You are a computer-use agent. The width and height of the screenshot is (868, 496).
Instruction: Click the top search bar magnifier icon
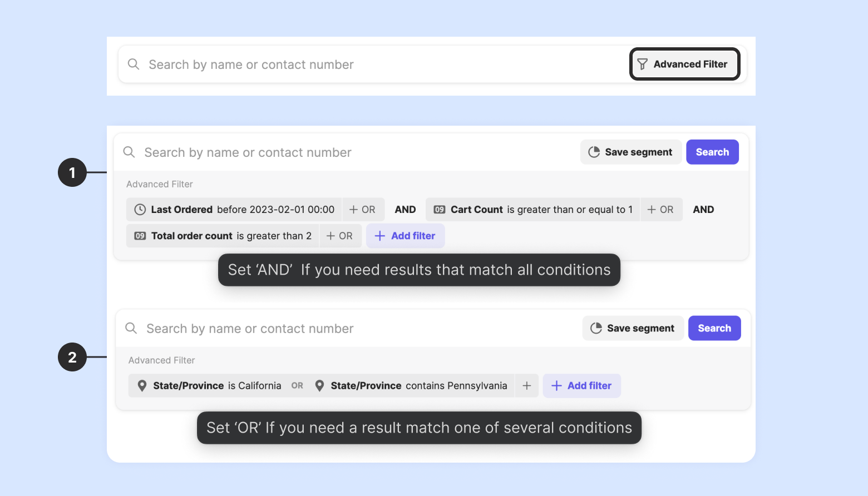[x=134, y=65]
